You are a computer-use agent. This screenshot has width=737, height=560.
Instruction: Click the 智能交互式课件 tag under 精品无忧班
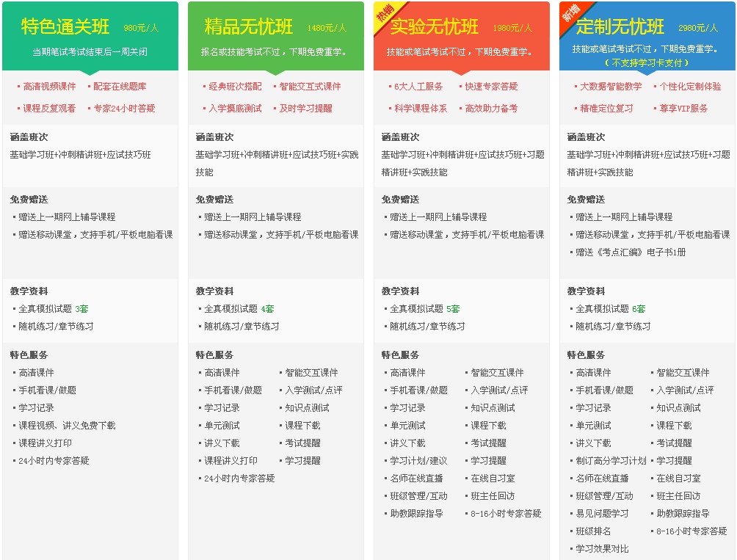(x=311, y=86)
